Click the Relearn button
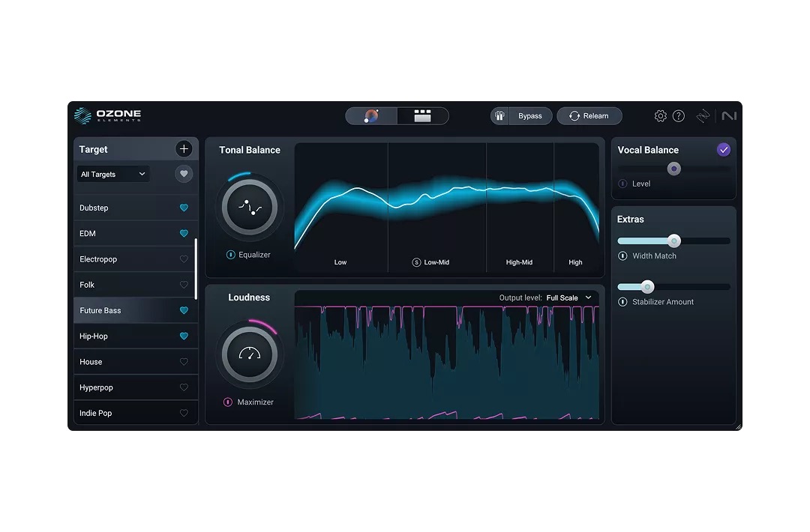Screen dimensions: 810x532 (x=589, y=116)
